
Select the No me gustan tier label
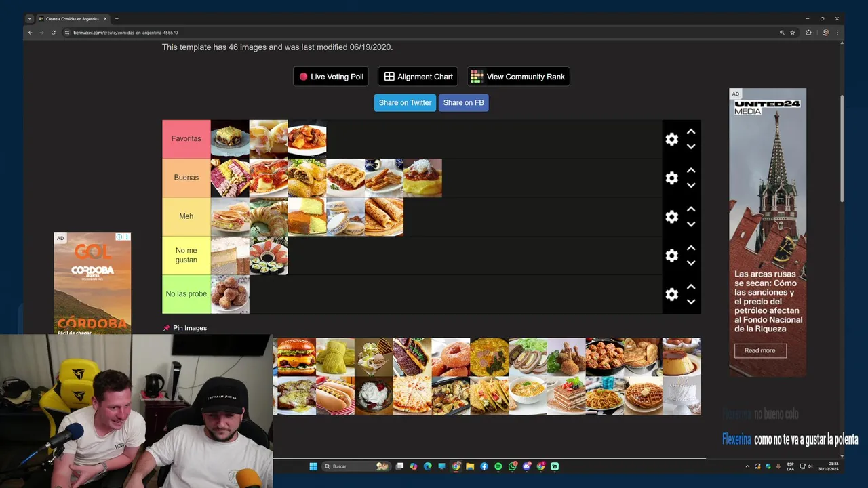(186, 256)
